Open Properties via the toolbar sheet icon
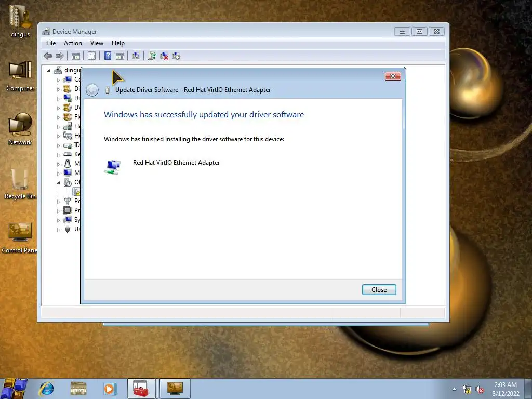Screen dimensions: 532x399 tap(91, 56)
